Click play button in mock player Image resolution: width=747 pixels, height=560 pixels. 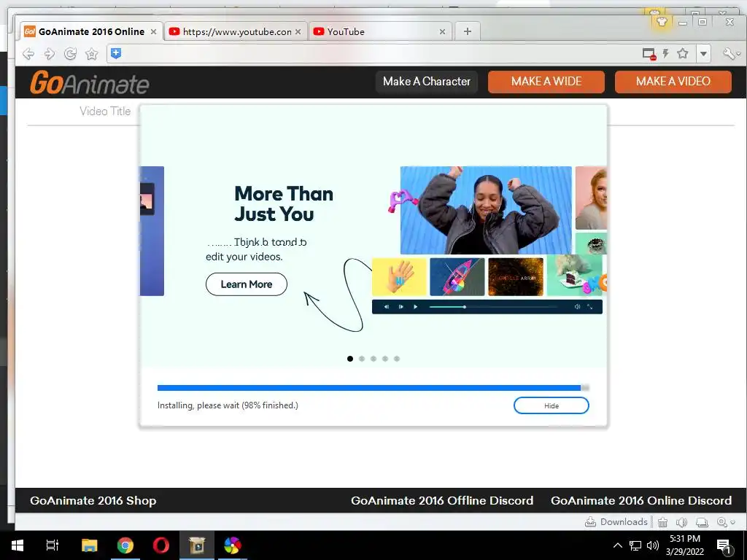click(x=415, y=307)
